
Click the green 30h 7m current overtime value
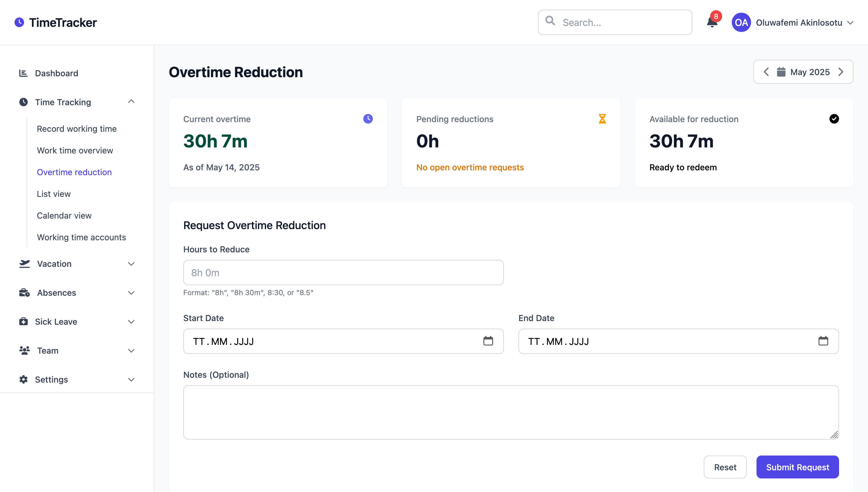tap(215, 141)
